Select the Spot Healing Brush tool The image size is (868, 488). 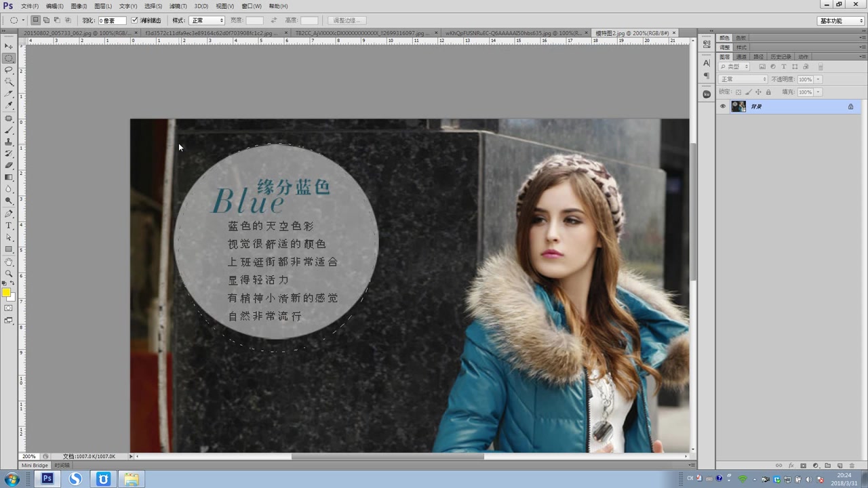click(9, 119)
